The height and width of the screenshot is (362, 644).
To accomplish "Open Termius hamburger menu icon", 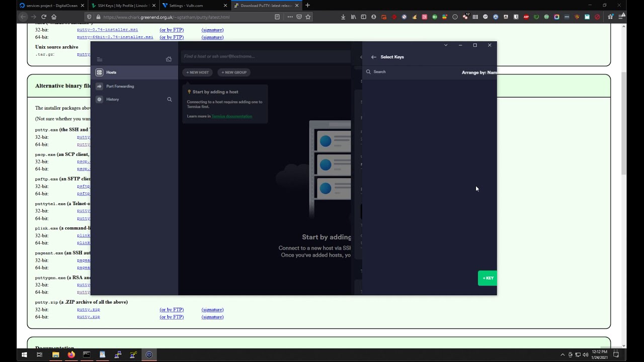I will pyautogui.click(x=100, y=59).
